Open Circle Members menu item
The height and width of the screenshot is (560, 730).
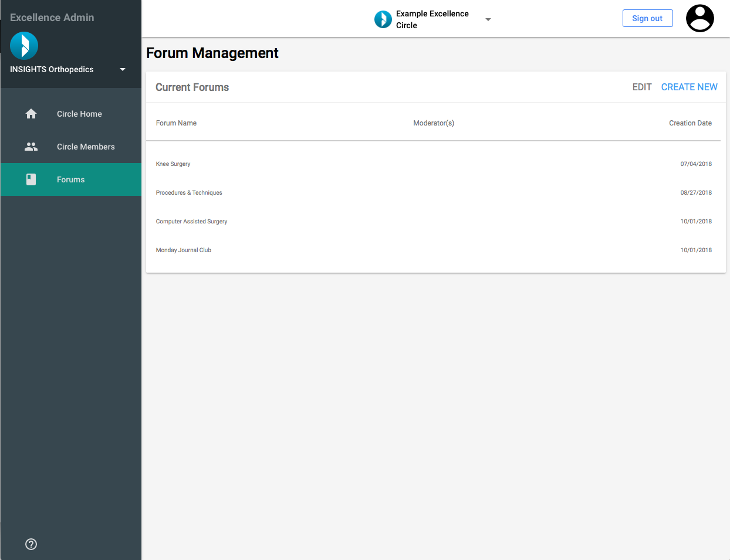click(71, 147)
